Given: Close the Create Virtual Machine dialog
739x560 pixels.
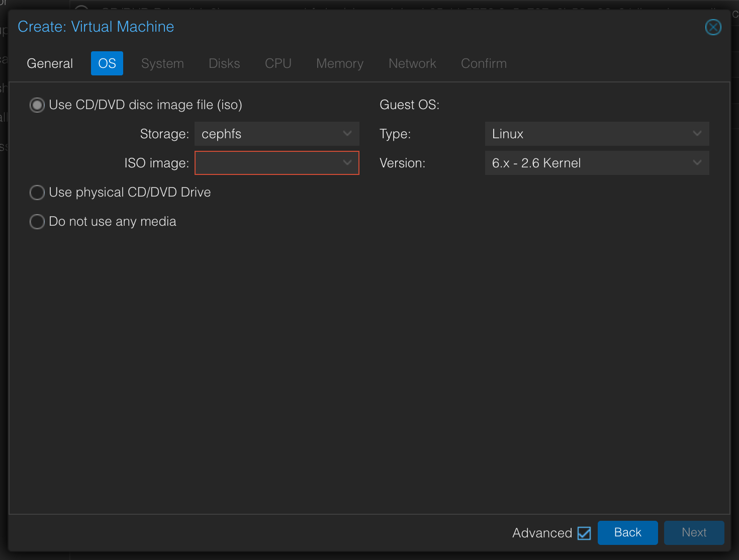Looking at the screenshot, I should click(x=713, y=27).
